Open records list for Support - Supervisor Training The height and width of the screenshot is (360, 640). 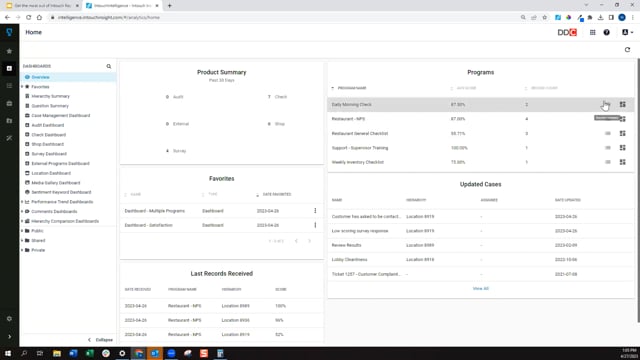coord(608,148)
